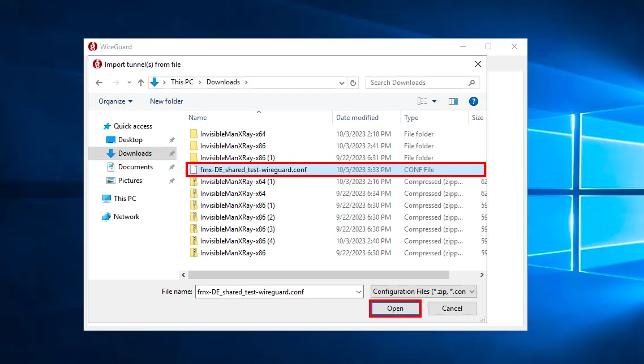The image size is (644, 364).
Task: Click the zip icon of InvisibleManXRay-x86 (4)
Action: point(194,241)
